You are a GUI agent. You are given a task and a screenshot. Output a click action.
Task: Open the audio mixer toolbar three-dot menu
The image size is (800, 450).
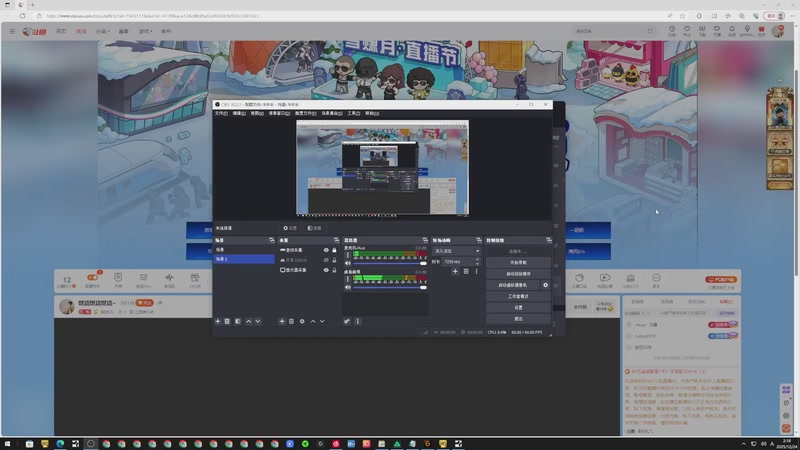point(358,321)
